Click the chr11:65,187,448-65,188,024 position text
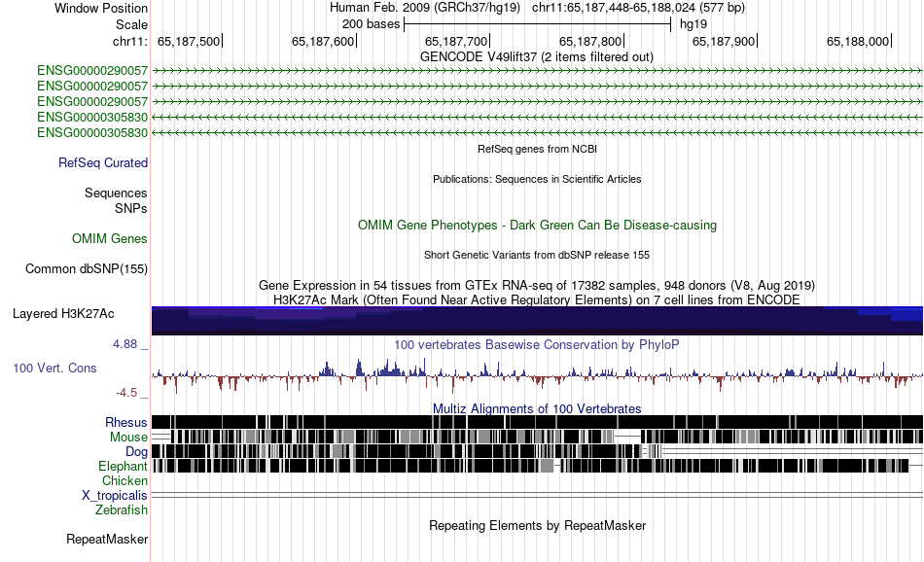 (638, 8)
